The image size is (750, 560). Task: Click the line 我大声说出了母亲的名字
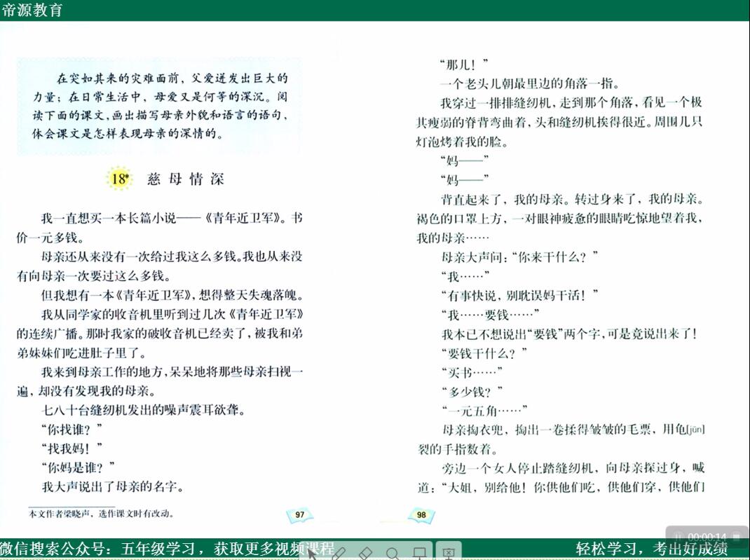click(x=113, y=487)
